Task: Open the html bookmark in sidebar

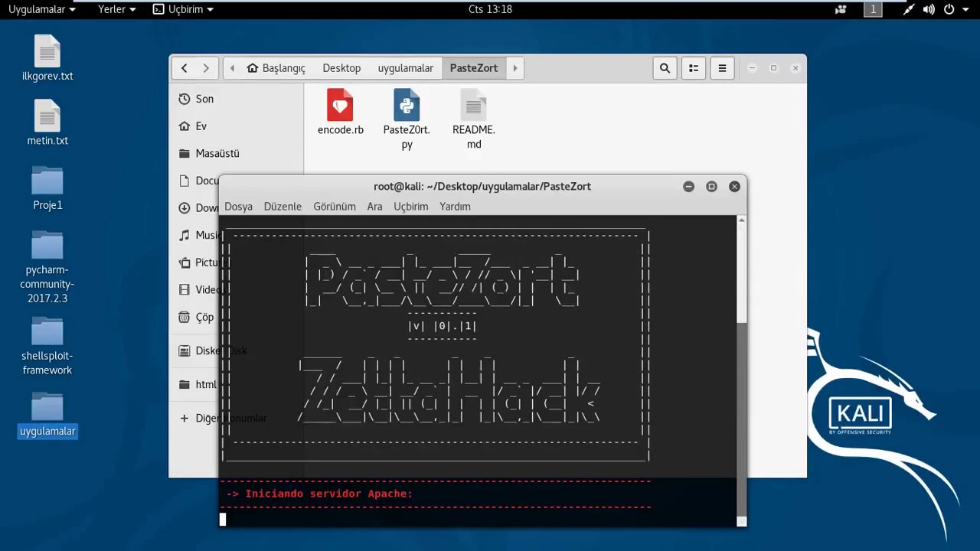Action: point(197,384)
